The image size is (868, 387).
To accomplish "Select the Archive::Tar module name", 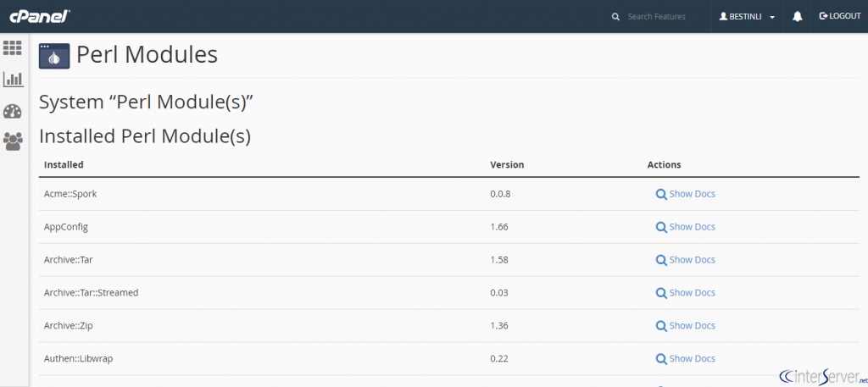I will (68, 260).
